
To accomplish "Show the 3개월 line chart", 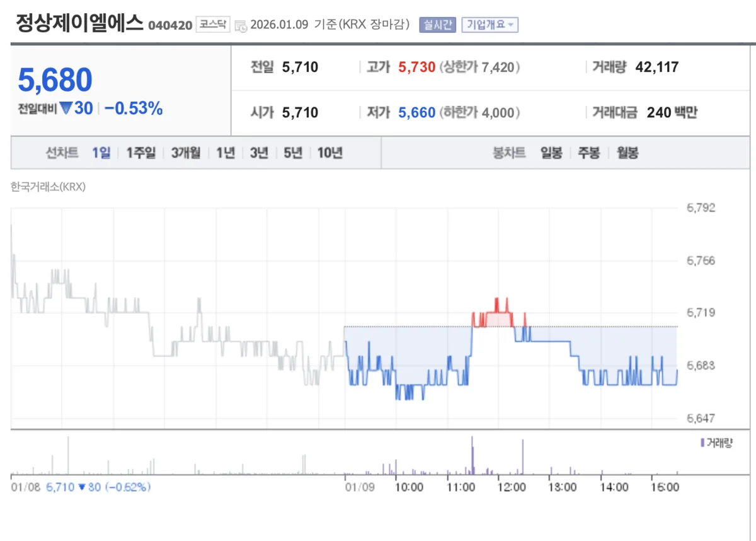I will (x=185, y=153).
